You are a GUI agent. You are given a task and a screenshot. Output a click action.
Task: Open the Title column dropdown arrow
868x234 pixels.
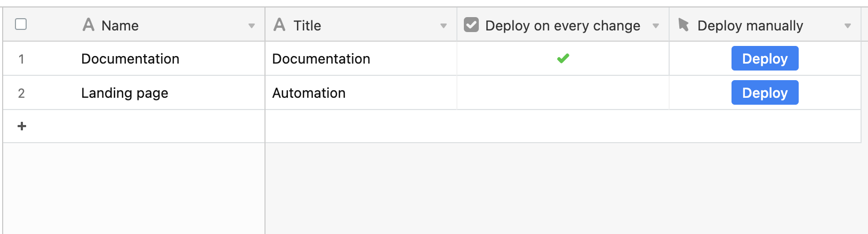(444, 26)
